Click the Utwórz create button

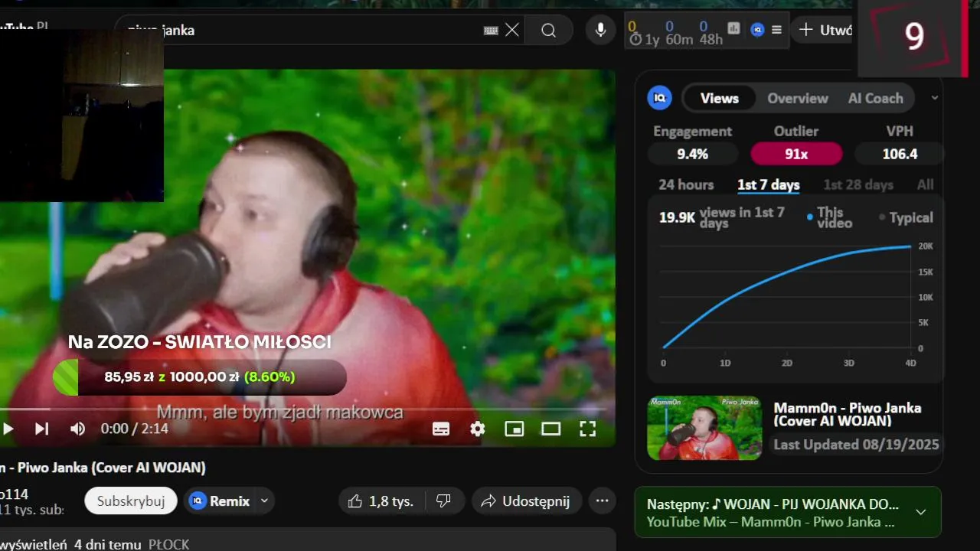824,30
